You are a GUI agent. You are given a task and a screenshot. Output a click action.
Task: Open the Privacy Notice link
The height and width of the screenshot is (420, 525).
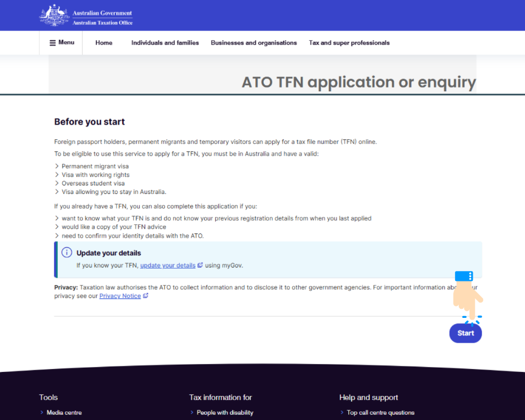click(120, 296)
